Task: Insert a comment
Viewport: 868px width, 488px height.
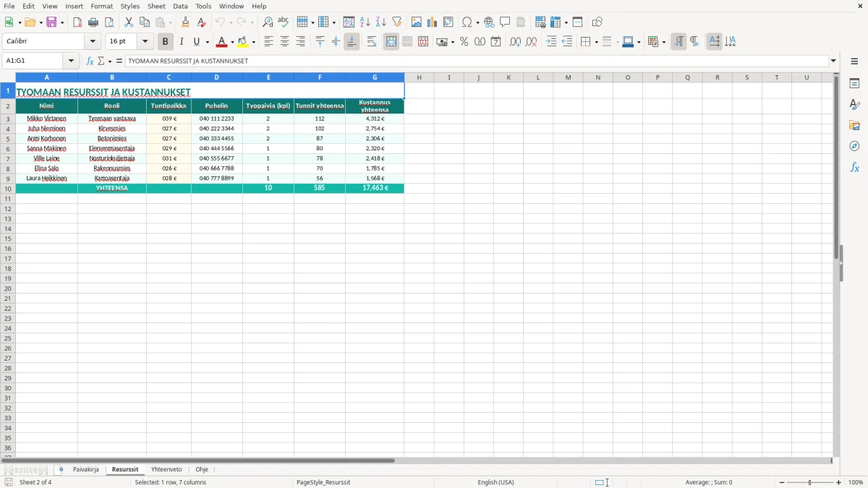Action: (x=505, y=22)
